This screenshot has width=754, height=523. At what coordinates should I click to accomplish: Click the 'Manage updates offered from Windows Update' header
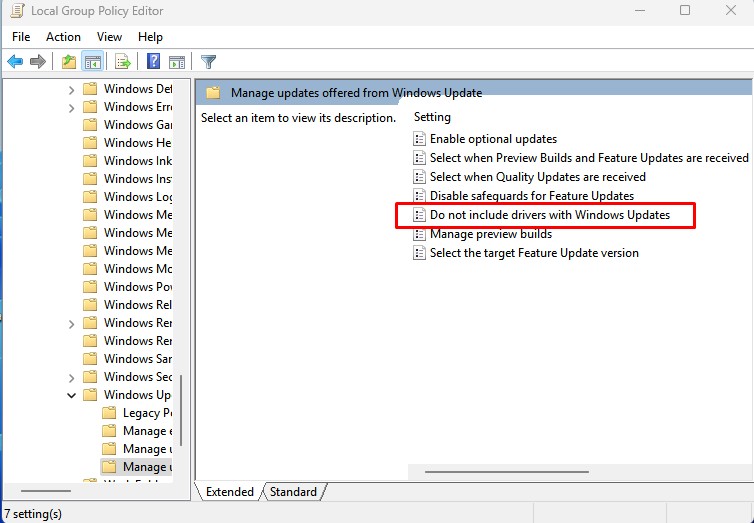point(356,93)
